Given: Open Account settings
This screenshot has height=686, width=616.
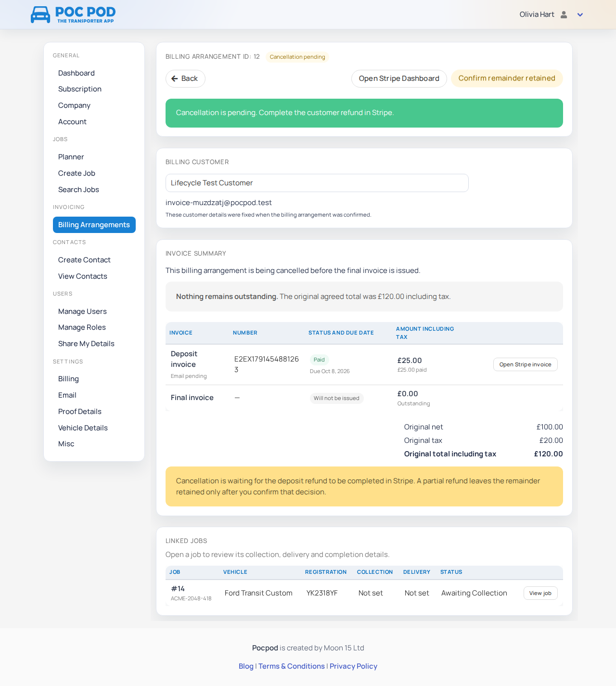Looking at the screenshot, I should (72, 122).
